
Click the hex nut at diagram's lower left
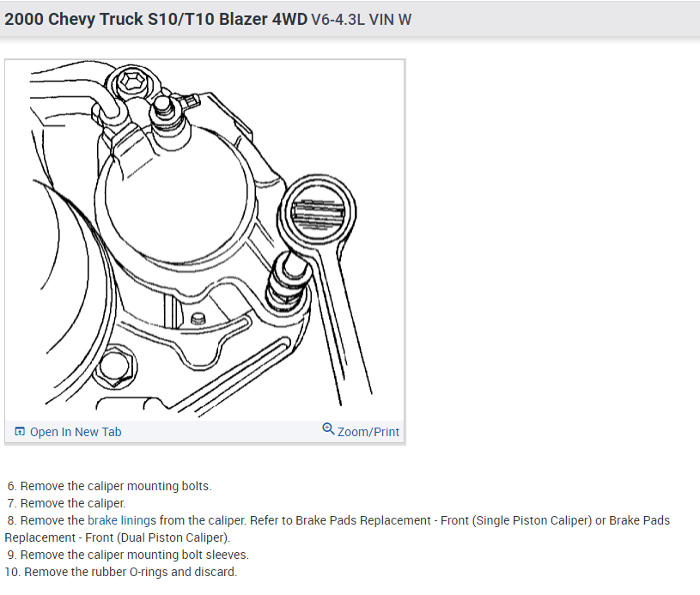(x=114, y=366)
